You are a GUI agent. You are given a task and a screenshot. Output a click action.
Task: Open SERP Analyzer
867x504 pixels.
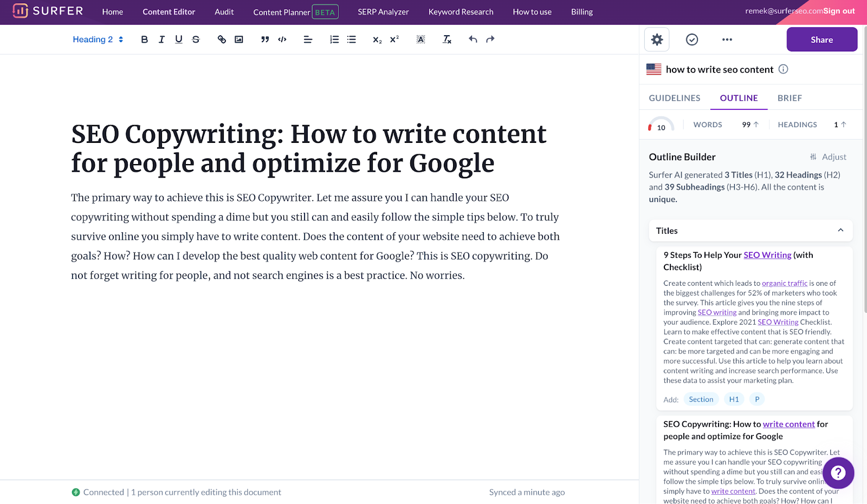tap(383, 12)
